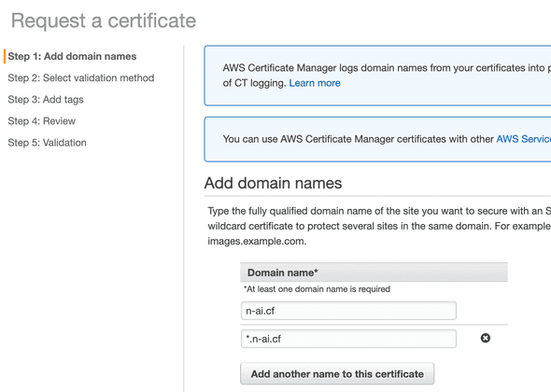This screenshot has width=551, height=392.
Task: Remove the *.n-ai.cf domain entry
Action: coord(486,338)
